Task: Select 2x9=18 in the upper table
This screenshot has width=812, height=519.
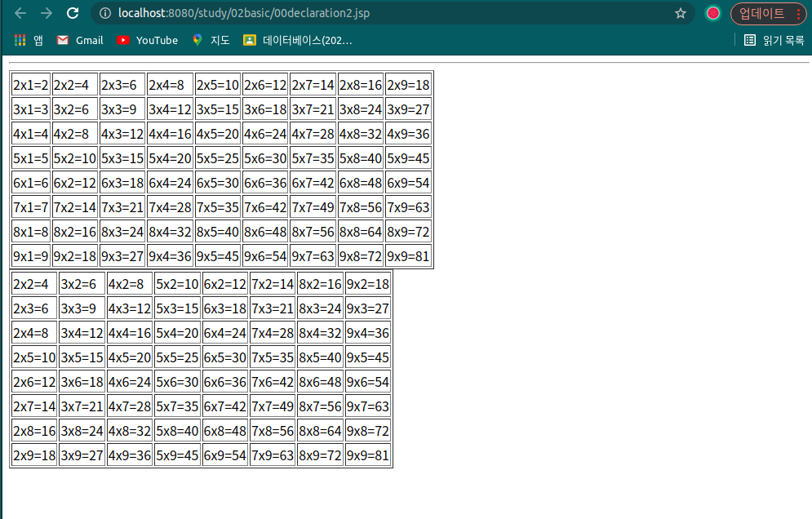Action: point(408,85)
